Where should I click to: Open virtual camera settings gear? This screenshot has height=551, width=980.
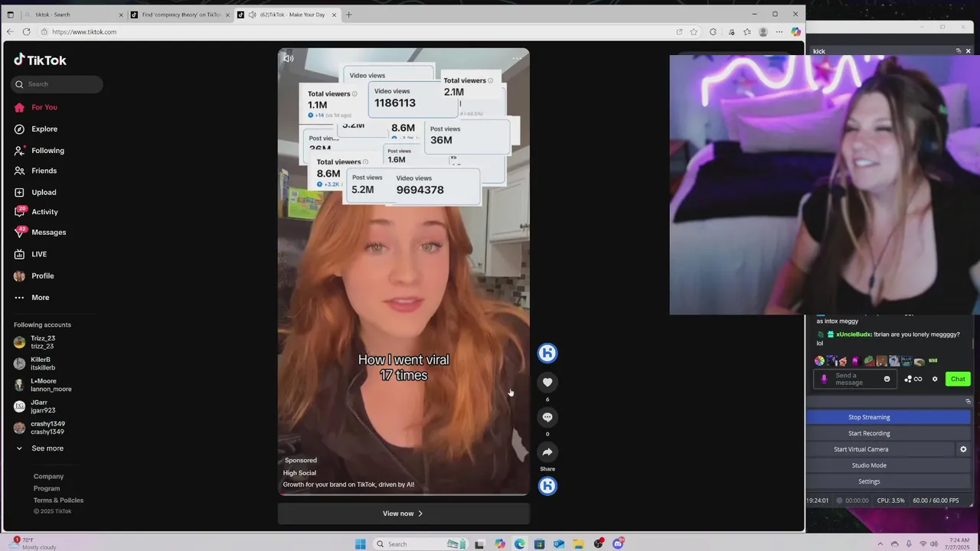tap(963, 449)
